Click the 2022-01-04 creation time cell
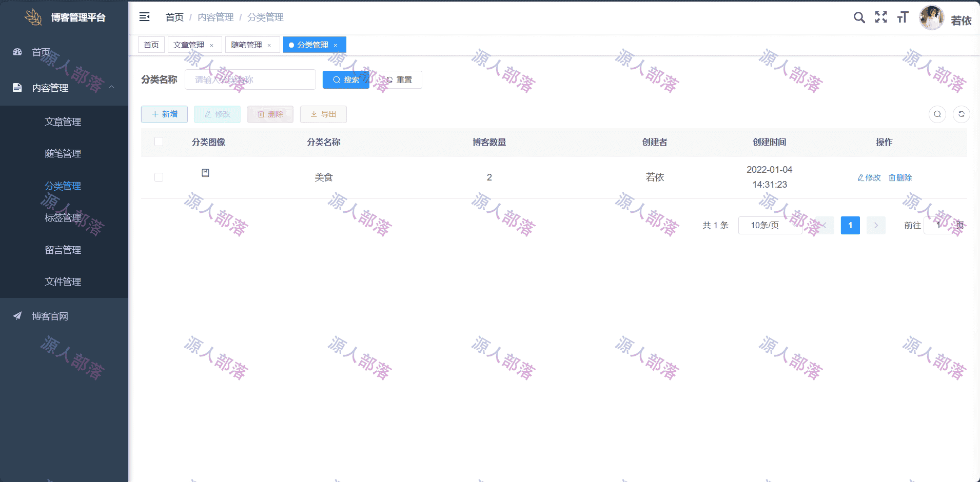 click(770, 177)
